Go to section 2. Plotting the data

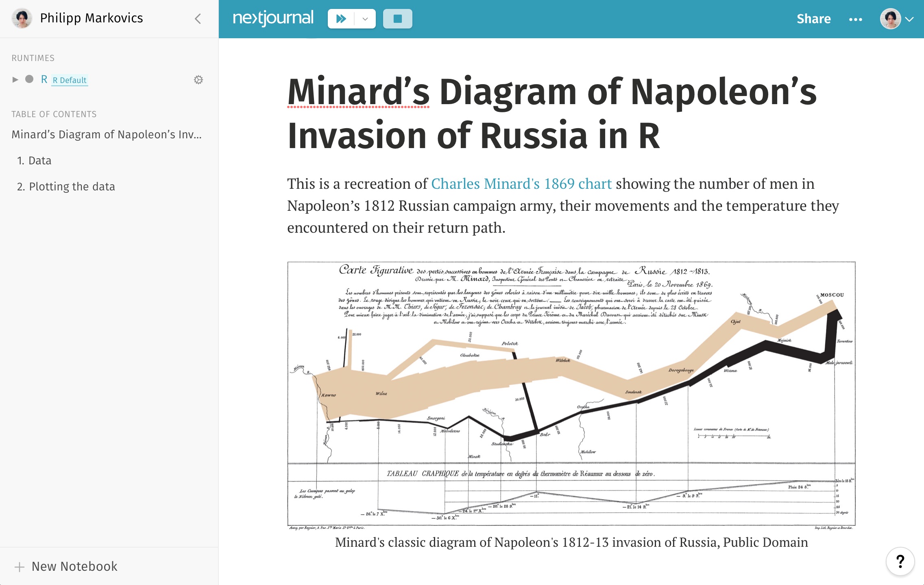66,187
